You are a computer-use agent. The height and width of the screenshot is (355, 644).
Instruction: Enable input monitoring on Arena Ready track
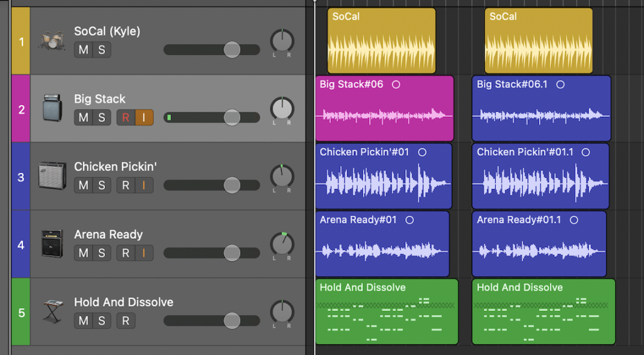click(144, 253)
